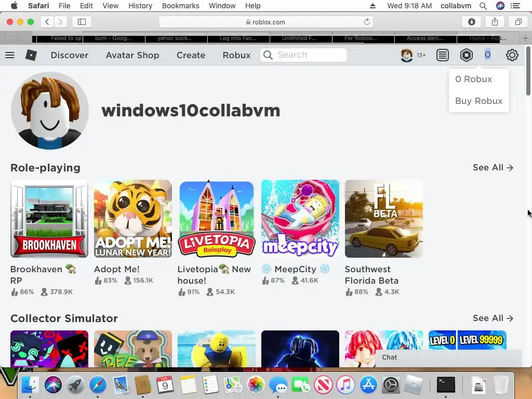Open System Preferences in the Dock

coord(391,385)
